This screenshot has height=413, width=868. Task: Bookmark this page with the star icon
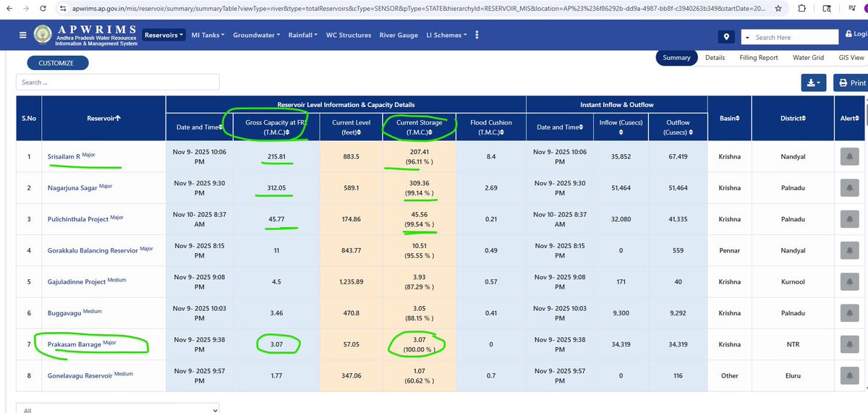click(778, 9)
